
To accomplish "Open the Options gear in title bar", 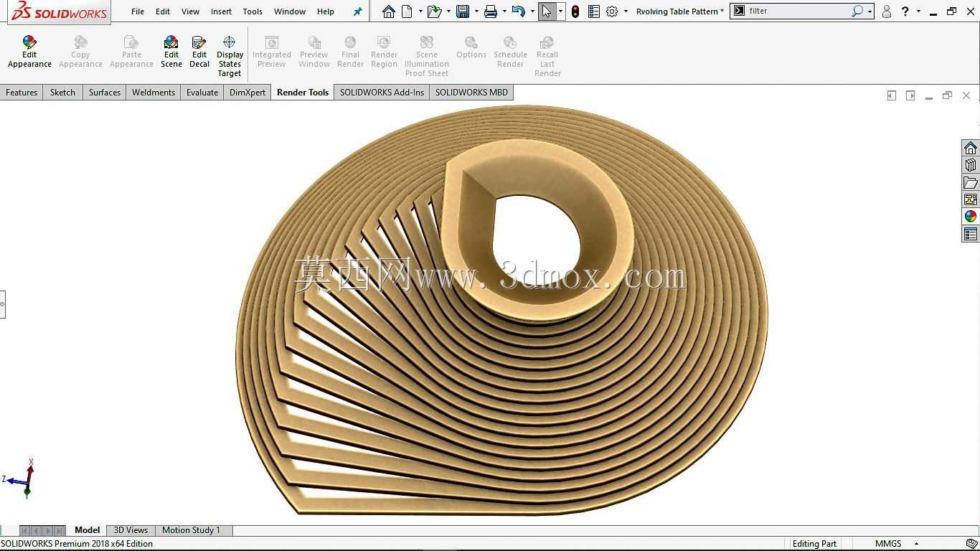I will [x=612, y=11].
